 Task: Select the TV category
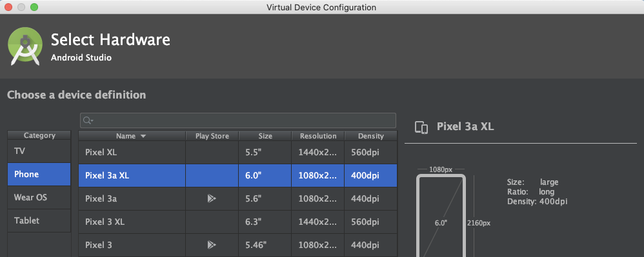tap(39, 151)
